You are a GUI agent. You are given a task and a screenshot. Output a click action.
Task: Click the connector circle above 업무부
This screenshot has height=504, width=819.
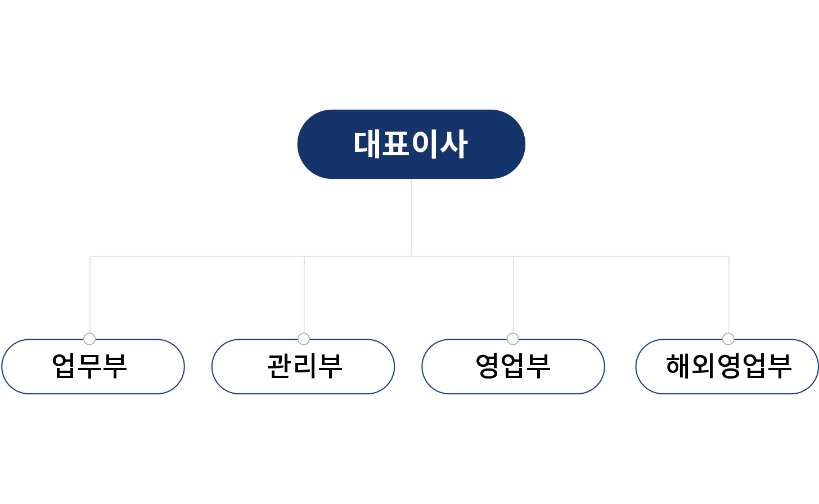(89, 339)
